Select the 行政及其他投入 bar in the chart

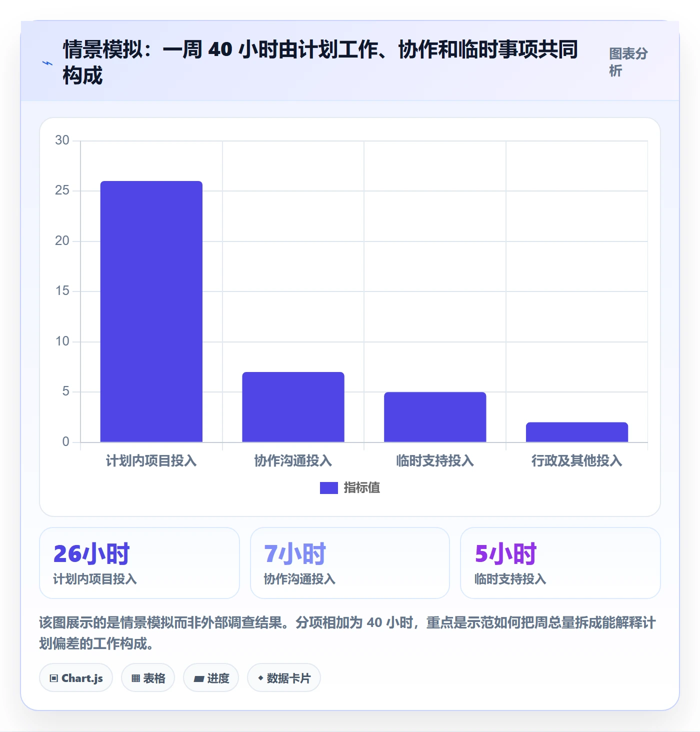pos(577,432)
